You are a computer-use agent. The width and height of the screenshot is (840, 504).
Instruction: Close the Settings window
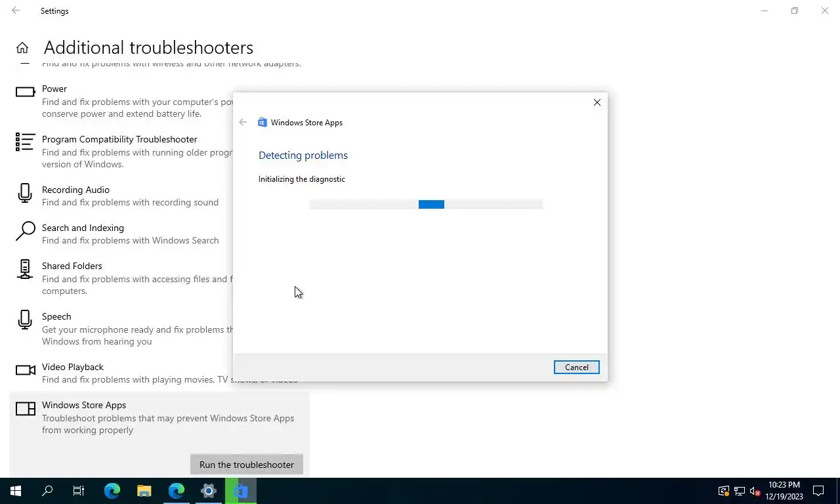click(825, 10)
